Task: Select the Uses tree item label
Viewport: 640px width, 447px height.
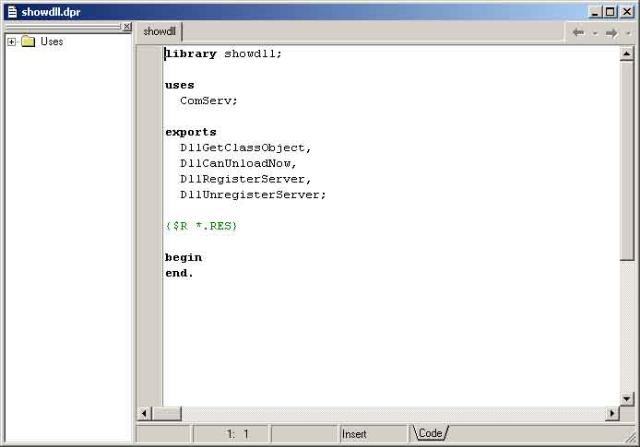Action: click(x=52, y=41)
